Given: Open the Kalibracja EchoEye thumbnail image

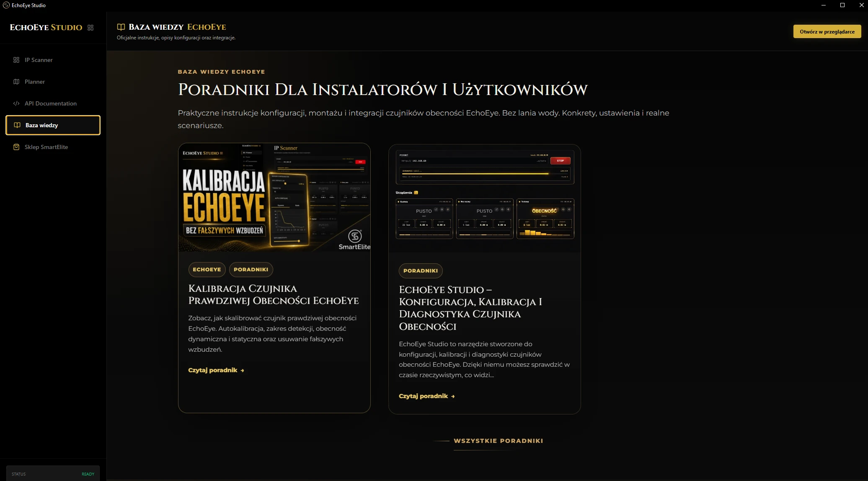Looking at the screenshot, I should [274, 198].
